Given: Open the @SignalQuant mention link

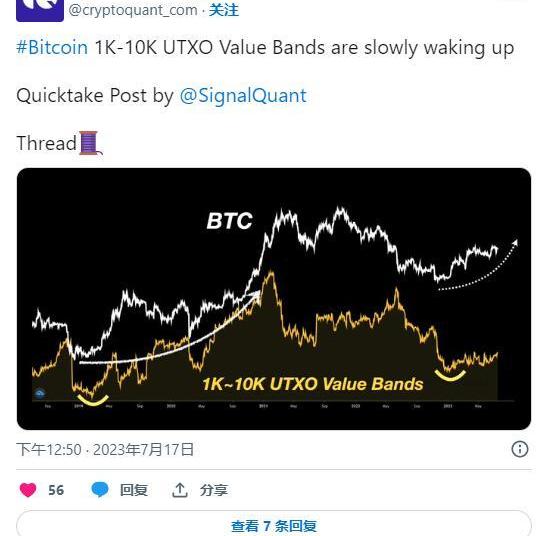Looking at the screenshot, I should click(x=243, y=95).
